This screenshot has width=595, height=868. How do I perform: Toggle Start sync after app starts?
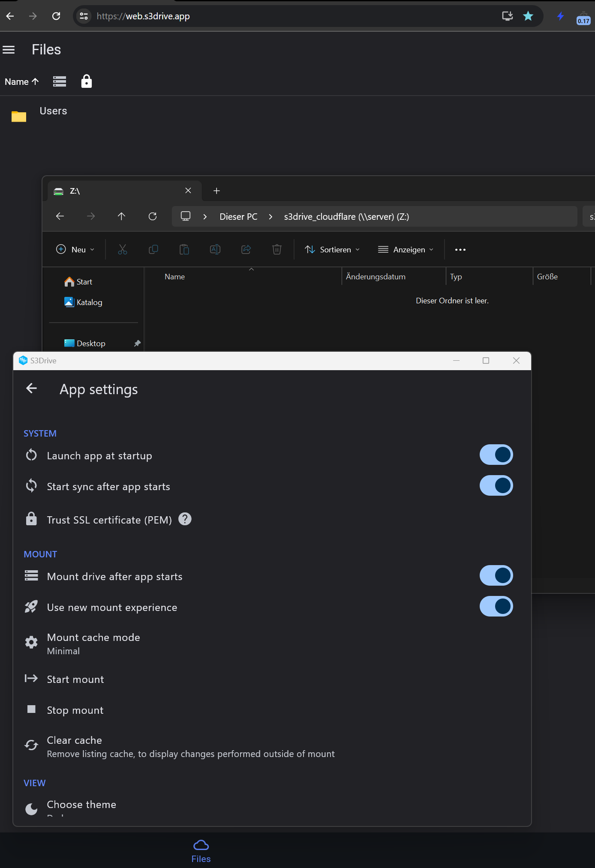(496, 486)
